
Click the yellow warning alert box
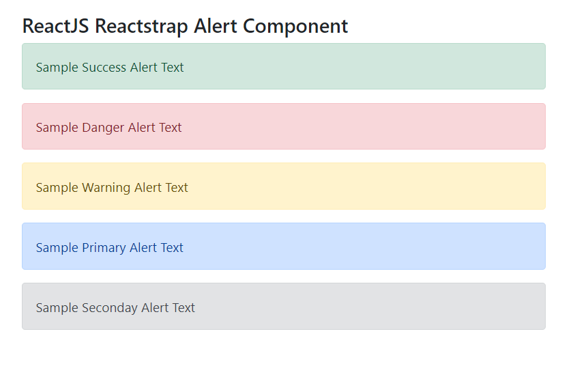pos(362,187)
